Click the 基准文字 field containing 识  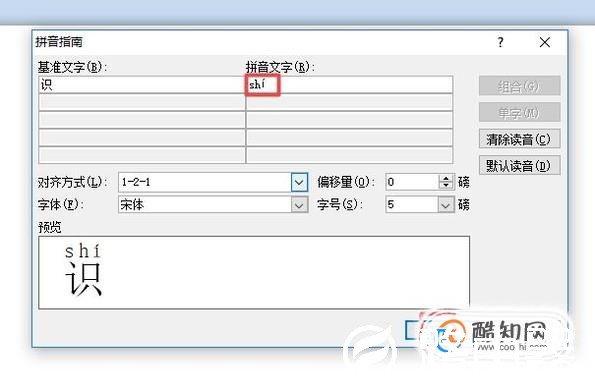(x=142, y=85)
